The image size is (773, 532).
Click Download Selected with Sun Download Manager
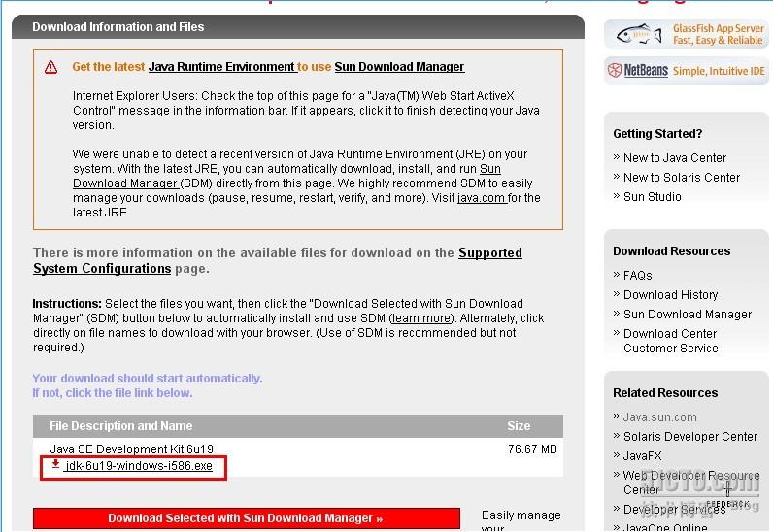tap(246, 518)
